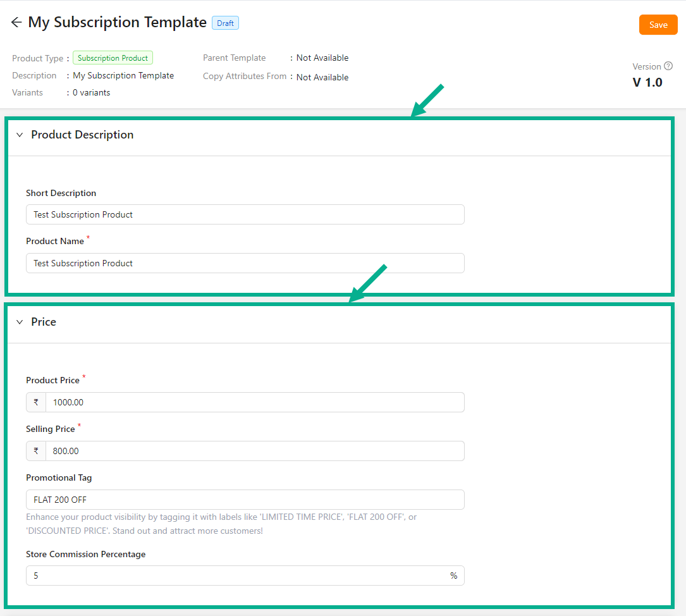Click the 0 variants text
686x616 pixels.
click(91, 93)
